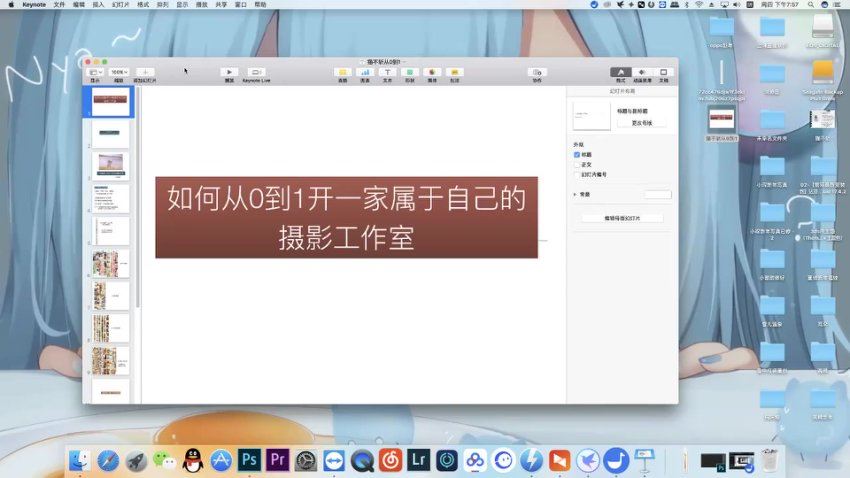Start Keynote Live from the toolbar
Screen dimensions: 850x478
256,72
